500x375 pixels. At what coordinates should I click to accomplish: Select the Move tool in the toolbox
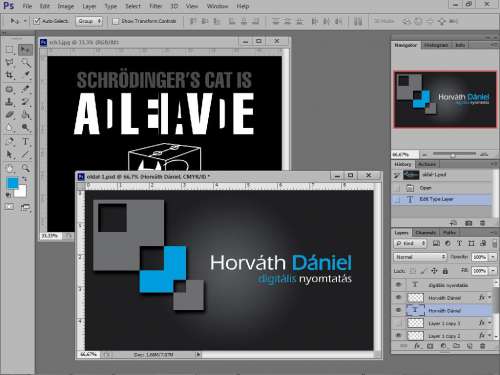(x=25, y=50)
